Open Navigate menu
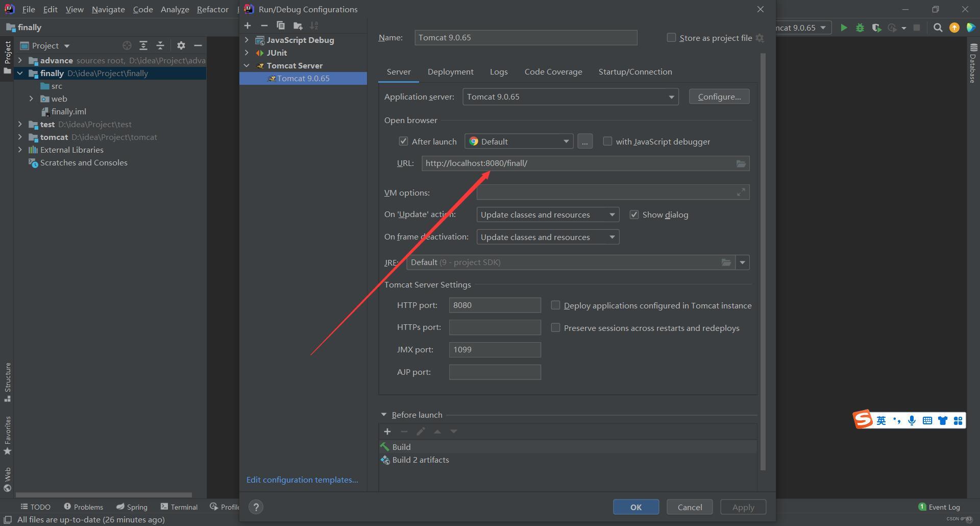 pyautogui.click(x=108, y=9)
